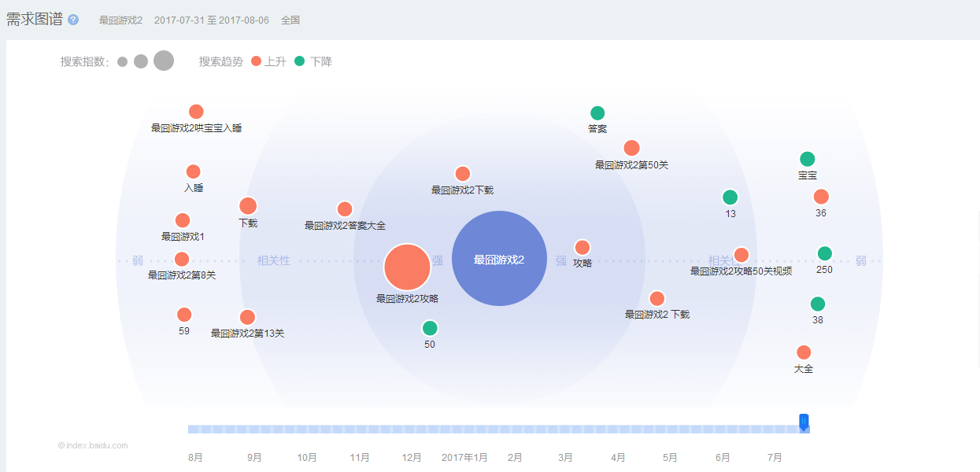Click the green bubble labeled 13
Viewport: 980px width, 472px height.
(730, 197)
